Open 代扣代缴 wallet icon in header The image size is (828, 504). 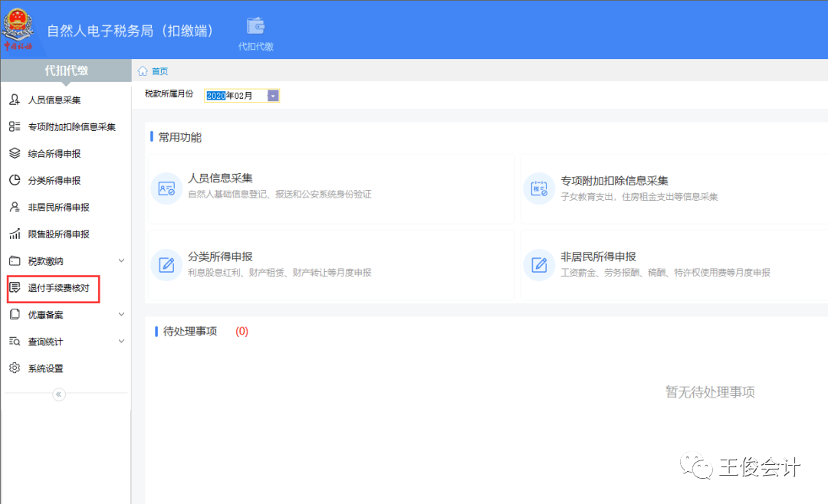255,26
